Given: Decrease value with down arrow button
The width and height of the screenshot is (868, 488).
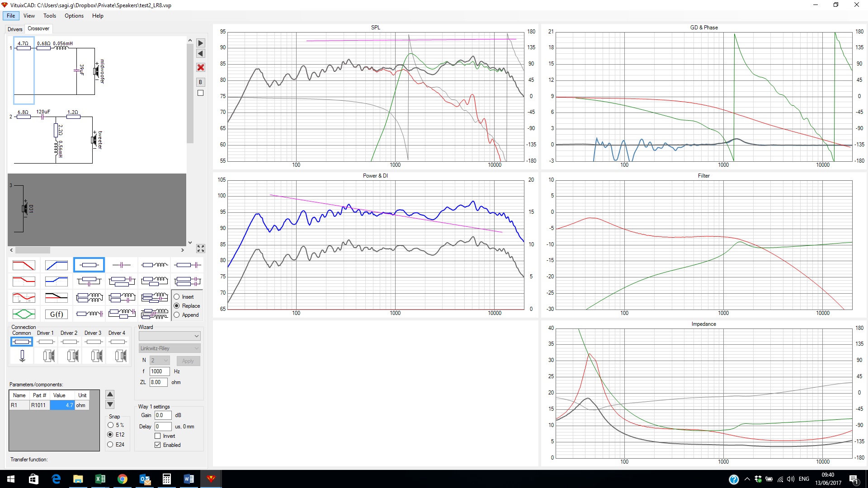Looking at the screenshot, I should (x=110, y=404).
